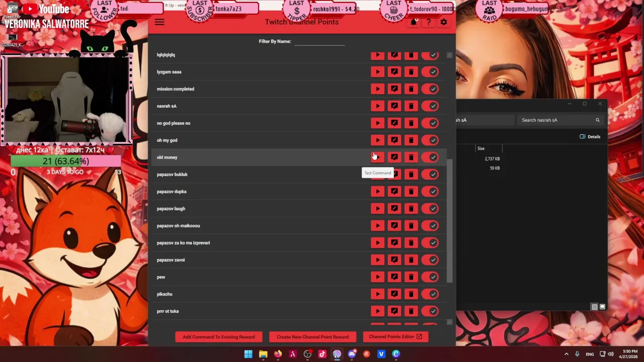The image size is (644, 362).
Task: Click Create New Channel Point Reward
Action: [312, 337]
